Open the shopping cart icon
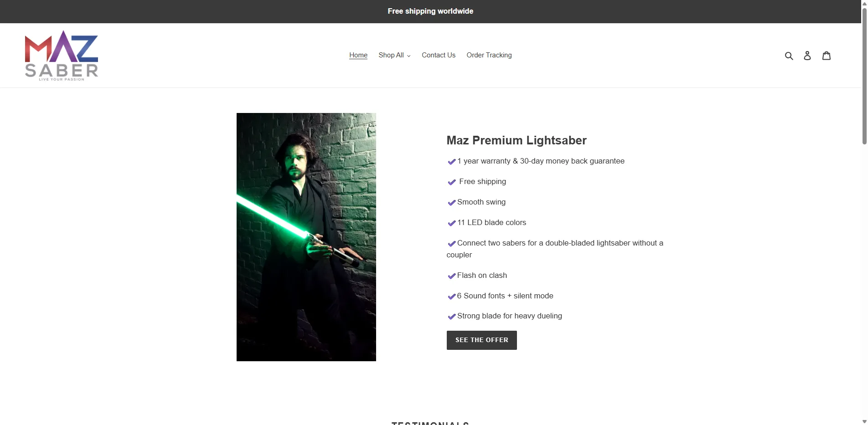868x425 pixels. (826, 56)
